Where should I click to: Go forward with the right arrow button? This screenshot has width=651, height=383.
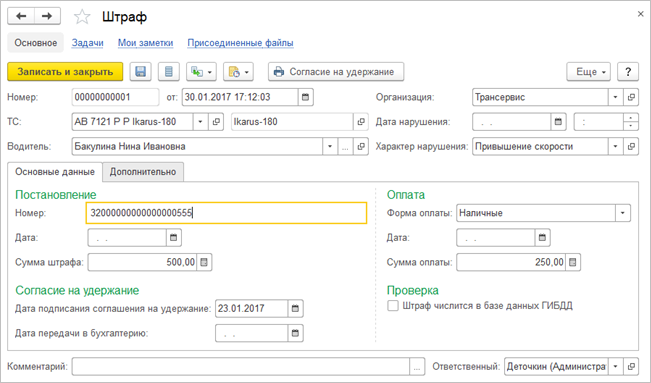click(x=47, y=16)
